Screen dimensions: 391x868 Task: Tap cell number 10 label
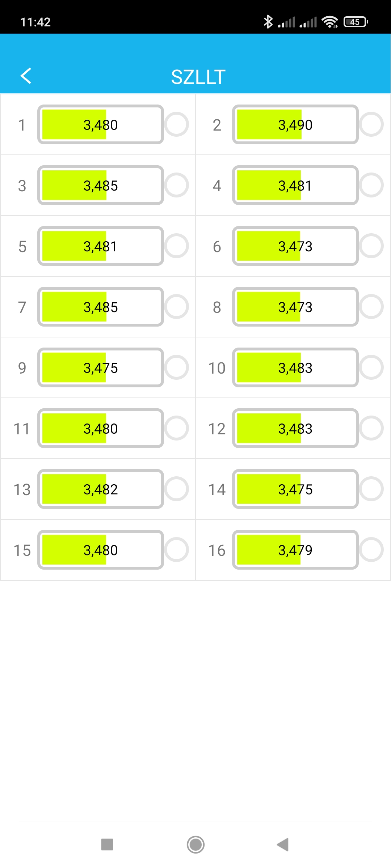pyautogui.click(x=217, y=368)
